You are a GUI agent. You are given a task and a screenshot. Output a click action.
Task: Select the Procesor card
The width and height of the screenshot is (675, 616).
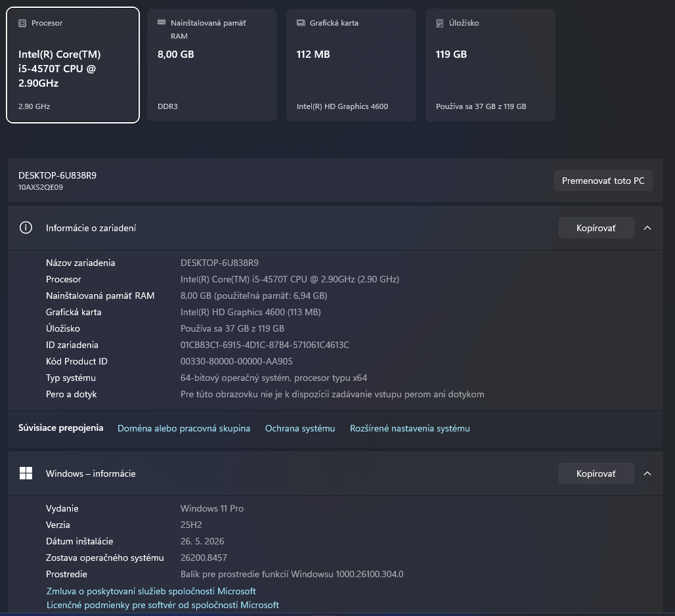pos(73,65)
